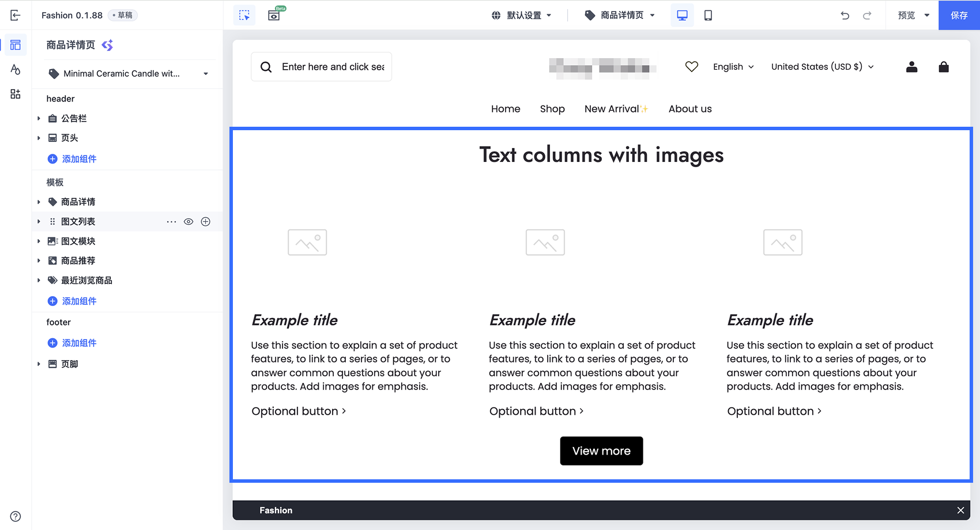Undo the last change

coord(845,16)
